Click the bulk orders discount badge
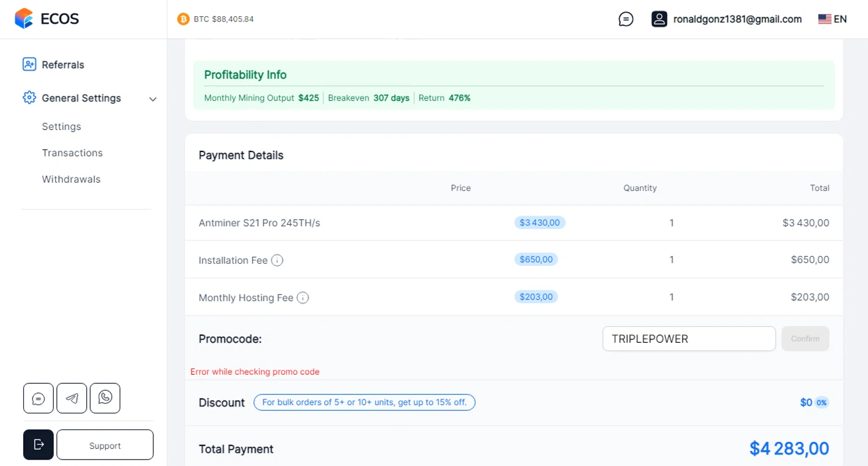Image resolution: width=868 pixels, height=466 pixels. tap(365, 402)
